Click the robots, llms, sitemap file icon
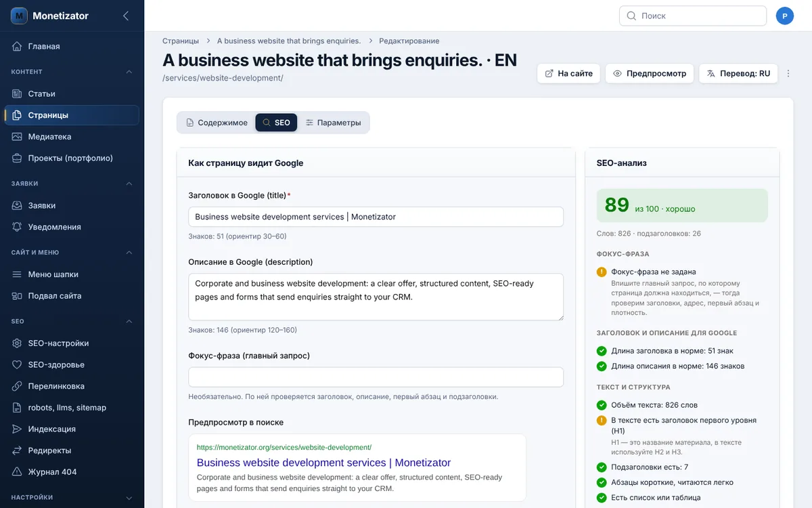Viewport: 812px width, 508px height. [17, 408]
